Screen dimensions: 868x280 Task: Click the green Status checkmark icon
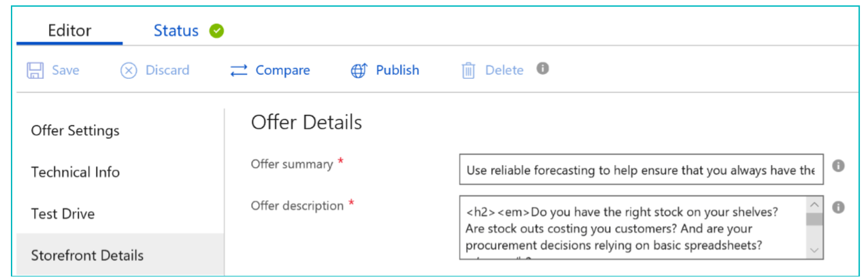[x=216, y=31]
